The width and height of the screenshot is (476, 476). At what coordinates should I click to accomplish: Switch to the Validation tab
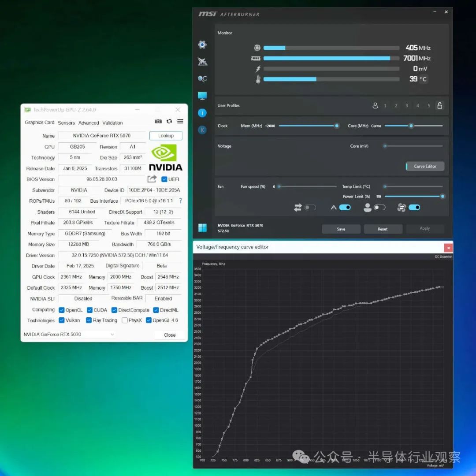(113, 123)
